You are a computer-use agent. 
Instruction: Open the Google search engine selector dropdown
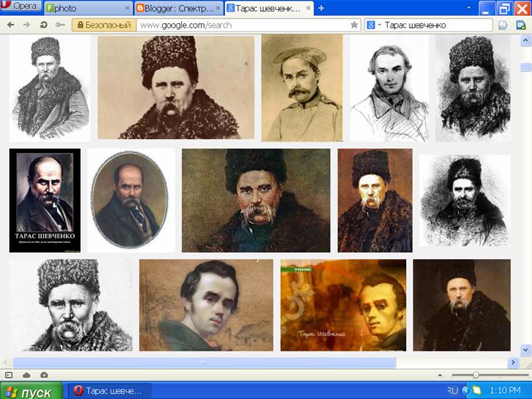(375, 24)
